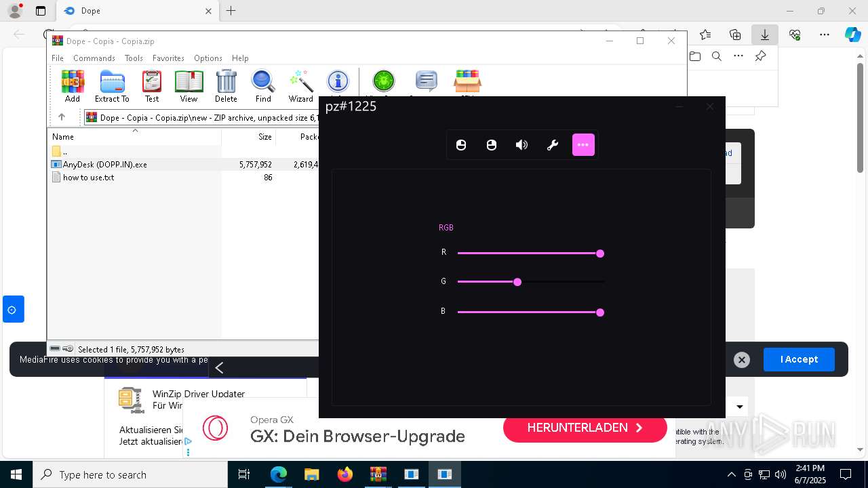The height and width of the screenshot is (488, 868).
Task: Open the wrench settings tab in pz#1225
Action: 553,145
